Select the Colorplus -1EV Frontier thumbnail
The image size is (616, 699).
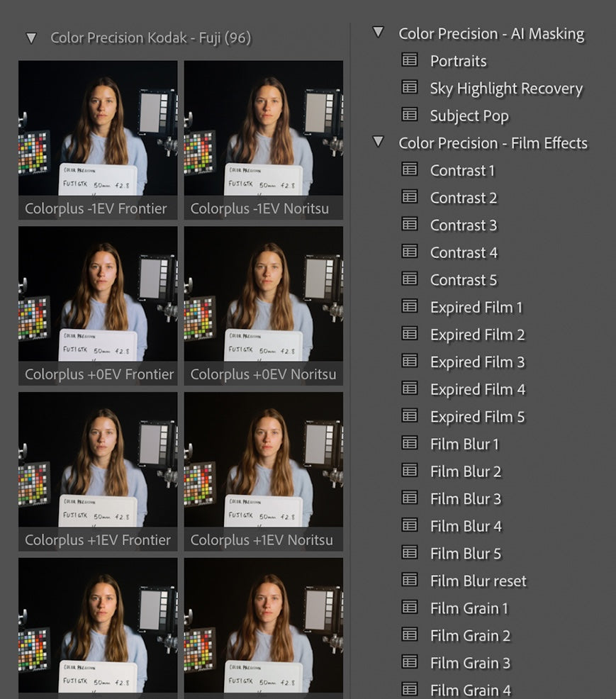pos(98,140)
